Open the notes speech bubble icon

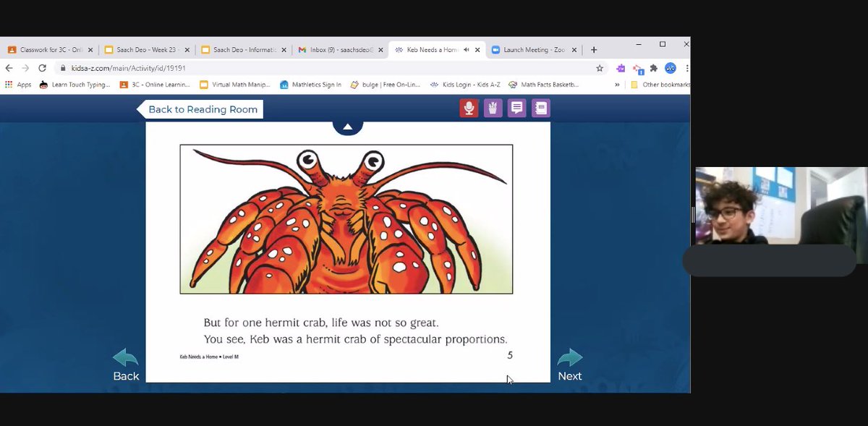point(516,108)
